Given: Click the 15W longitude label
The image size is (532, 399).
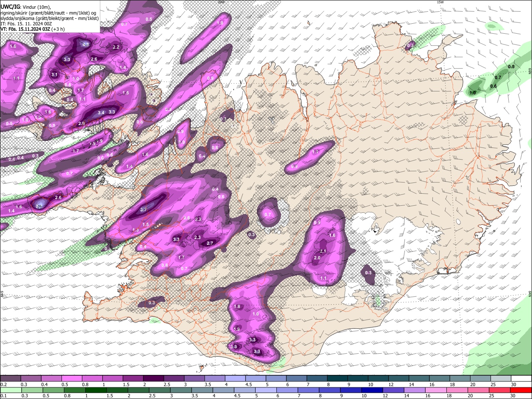Looking at the screenshot, I should coord(441,2).
